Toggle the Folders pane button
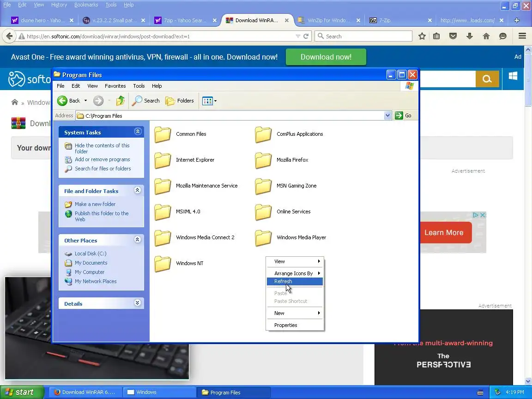The image size is (532, 399). (x=180, y=101)
